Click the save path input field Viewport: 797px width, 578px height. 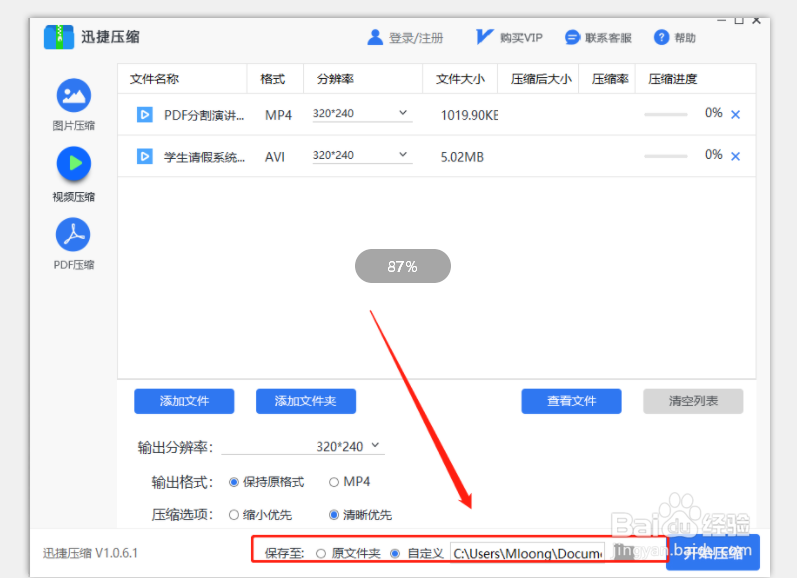[x=528, y=553]
